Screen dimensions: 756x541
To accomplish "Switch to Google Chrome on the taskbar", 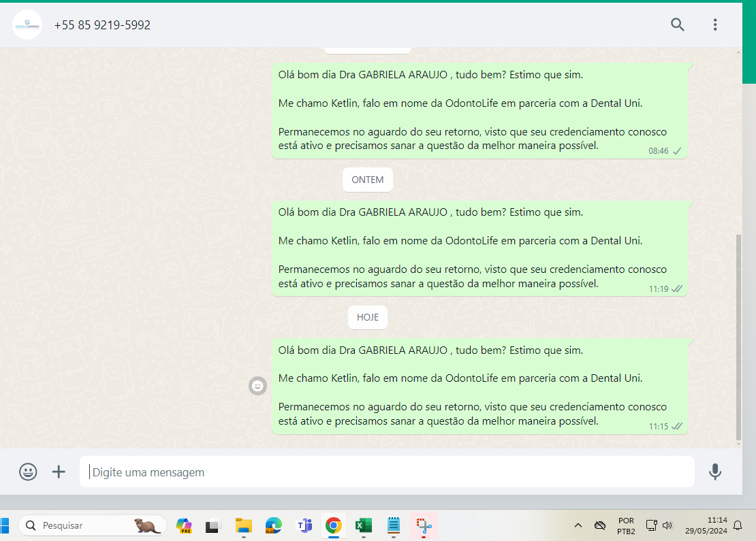I will coord(333,525).
